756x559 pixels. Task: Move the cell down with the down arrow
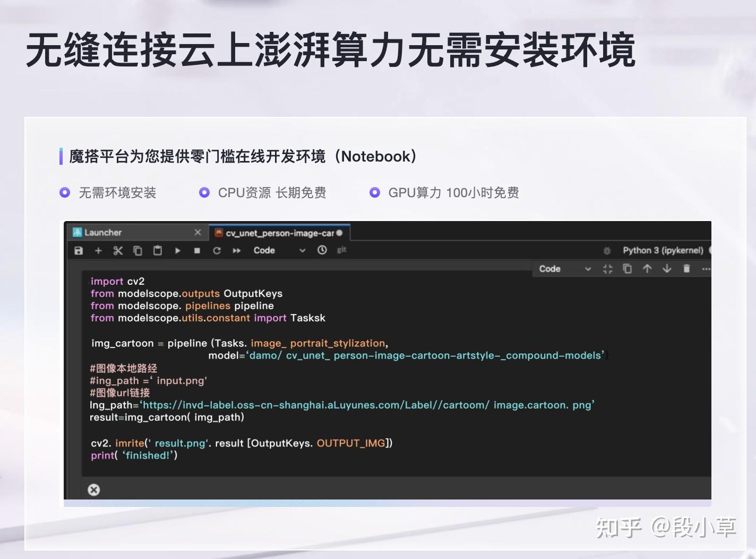pos(667,269)
